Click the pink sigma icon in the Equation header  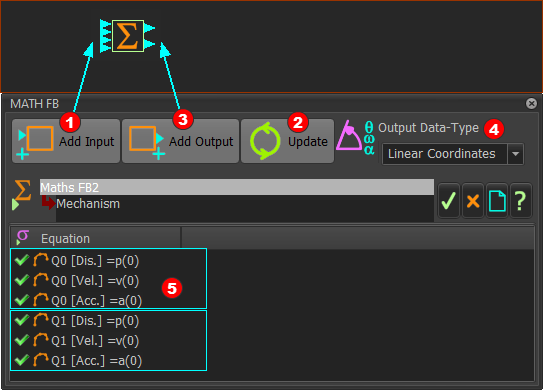pyautogui.click(x=23, y=237)
